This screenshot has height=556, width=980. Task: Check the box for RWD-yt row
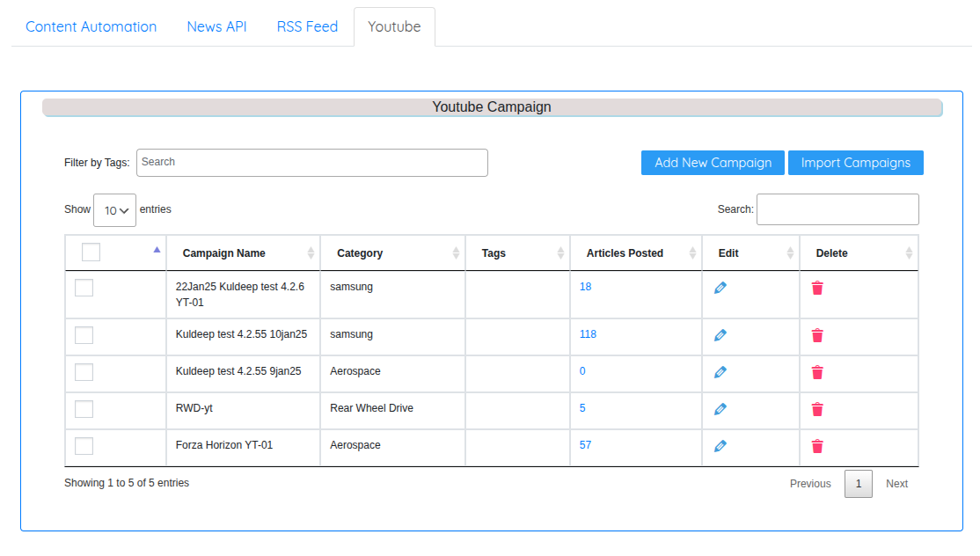[x=84, y=409]
